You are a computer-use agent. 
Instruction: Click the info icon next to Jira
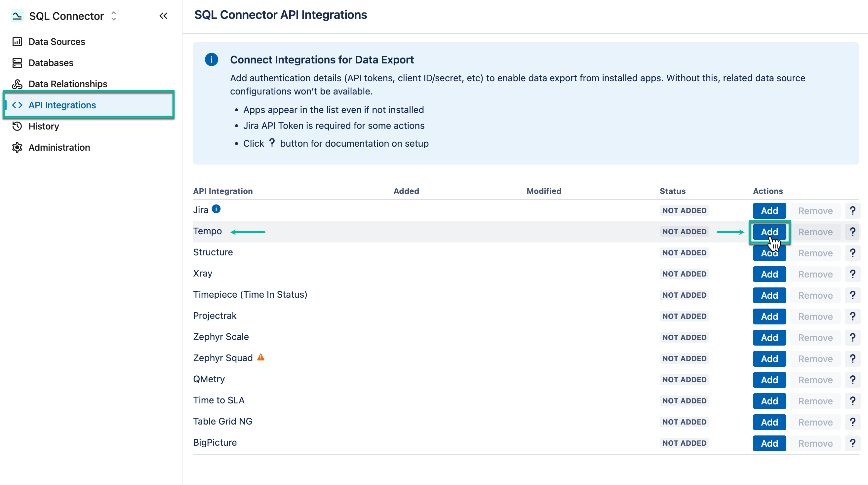click(x=216, y=209)
